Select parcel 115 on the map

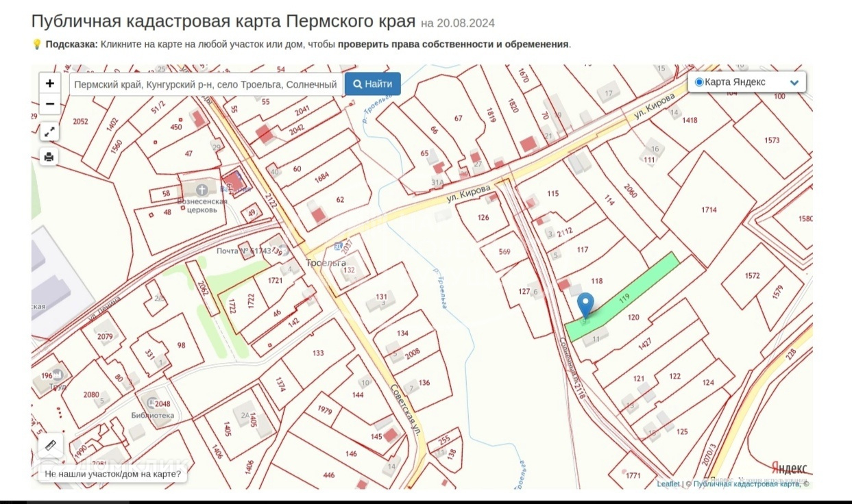tap(553, 194)
